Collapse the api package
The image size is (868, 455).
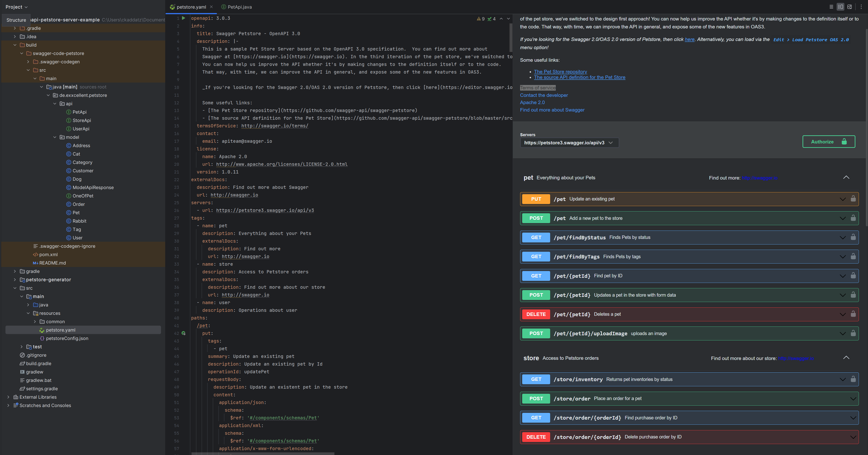click(x=55, y=104)
